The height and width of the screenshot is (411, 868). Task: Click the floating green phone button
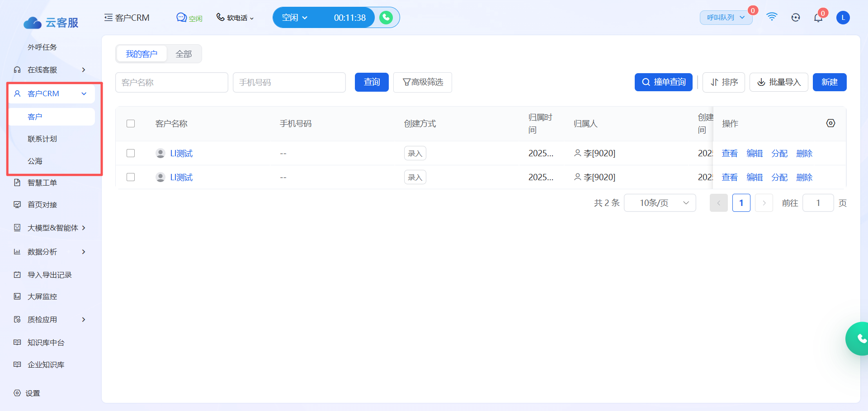(x=859, y=338)
